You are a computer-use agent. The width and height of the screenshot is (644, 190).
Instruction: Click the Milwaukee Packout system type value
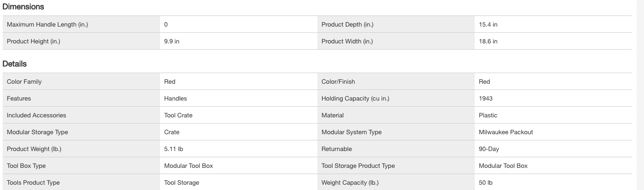(506, 132)
